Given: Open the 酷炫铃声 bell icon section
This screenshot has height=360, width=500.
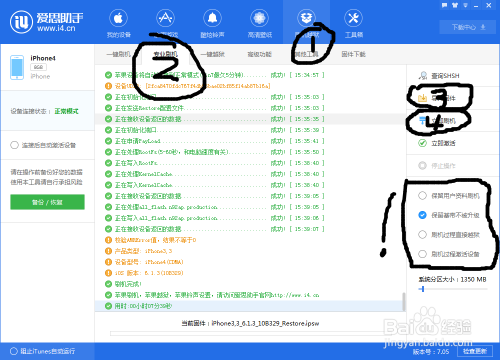Looking at the screenshot, I should (212, 18).
